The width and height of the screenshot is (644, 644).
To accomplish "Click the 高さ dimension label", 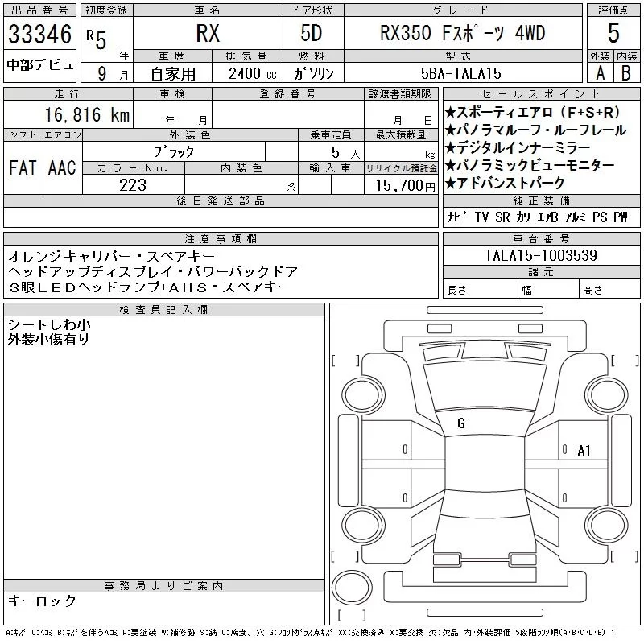I will click(x=592, y=290).
